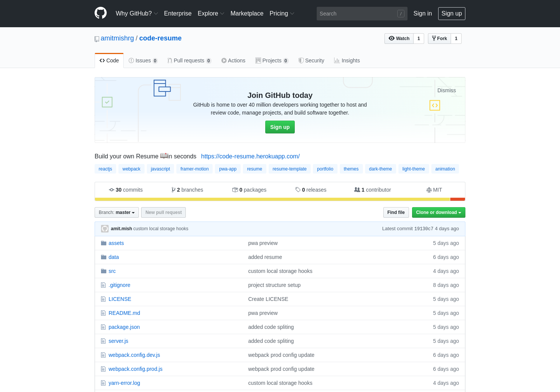560x392 pixels.
Task: Fork this repository
Action: tap(439, 39)
